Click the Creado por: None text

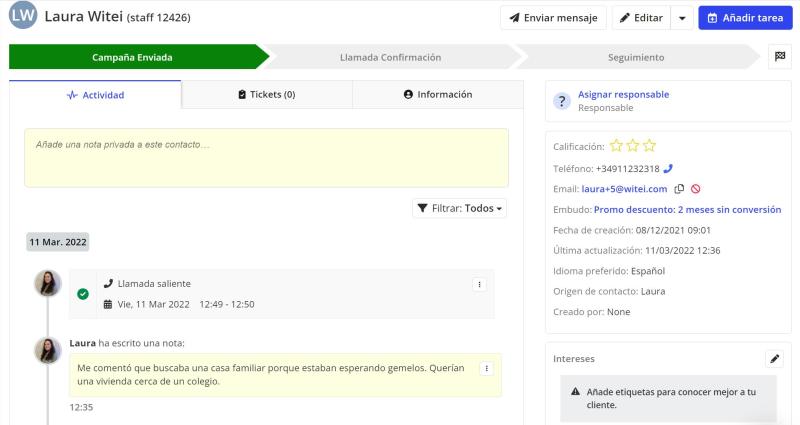point(591,312)
